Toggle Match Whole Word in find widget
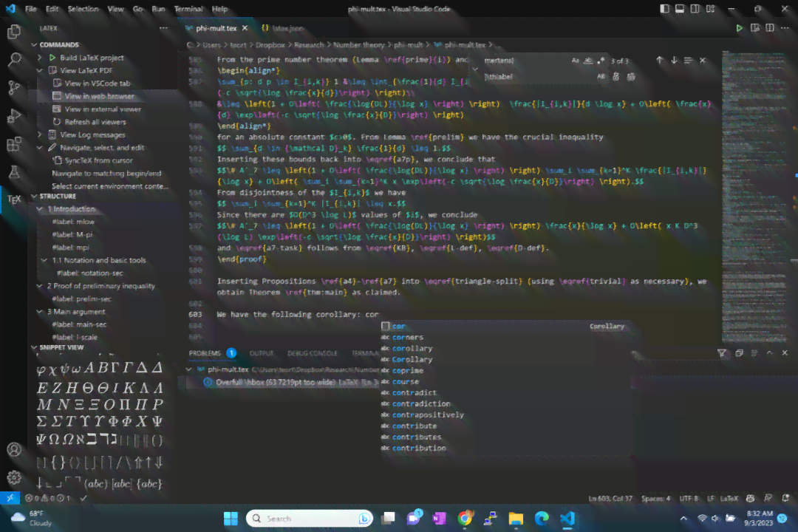Image resolution: width=798 pixels, height=532 pixels. (x=588, y=61)
